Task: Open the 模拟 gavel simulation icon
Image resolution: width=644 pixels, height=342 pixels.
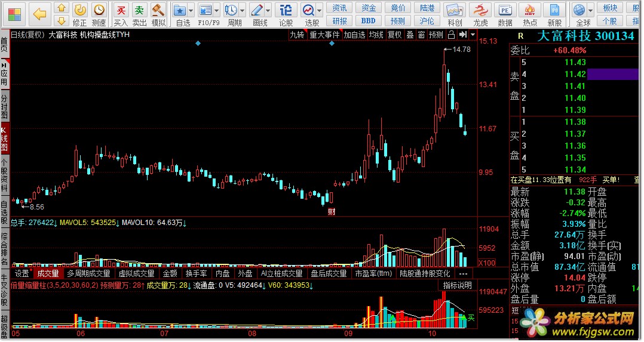Action: [158, 10]
